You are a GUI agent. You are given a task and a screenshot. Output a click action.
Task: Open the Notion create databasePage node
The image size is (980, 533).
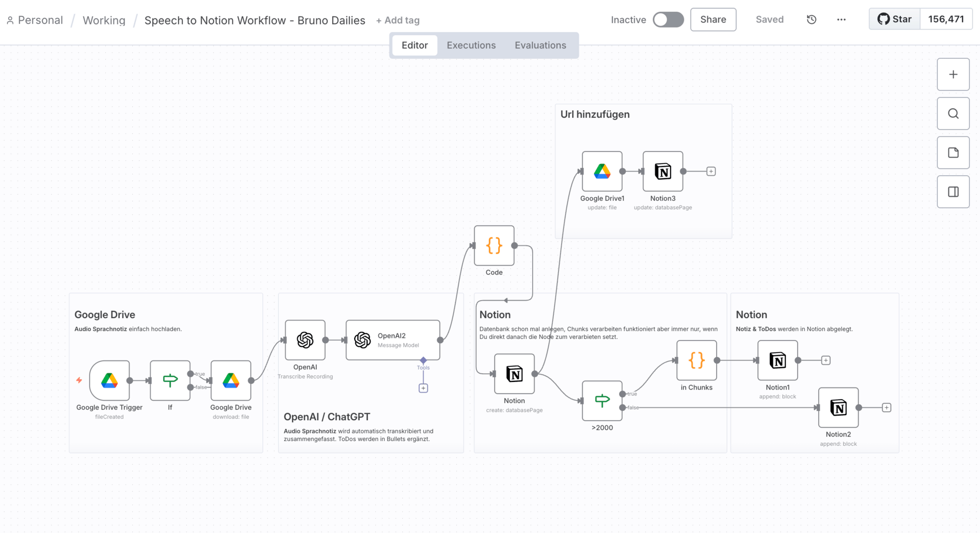point(514,374)
